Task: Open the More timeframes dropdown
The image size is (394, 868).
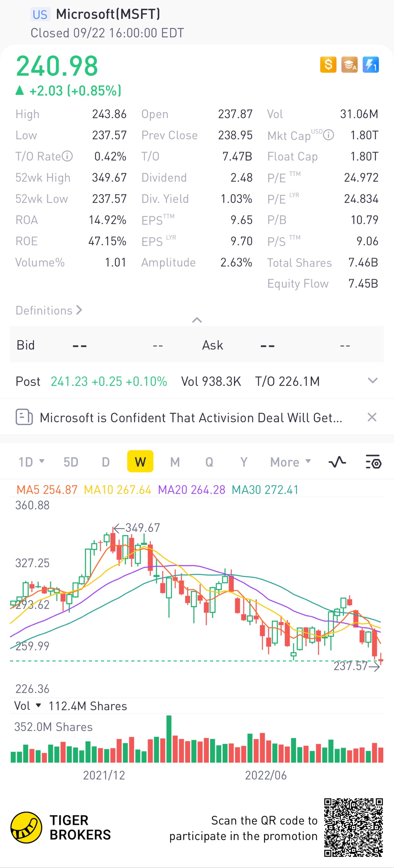Action: coord(290,462)
